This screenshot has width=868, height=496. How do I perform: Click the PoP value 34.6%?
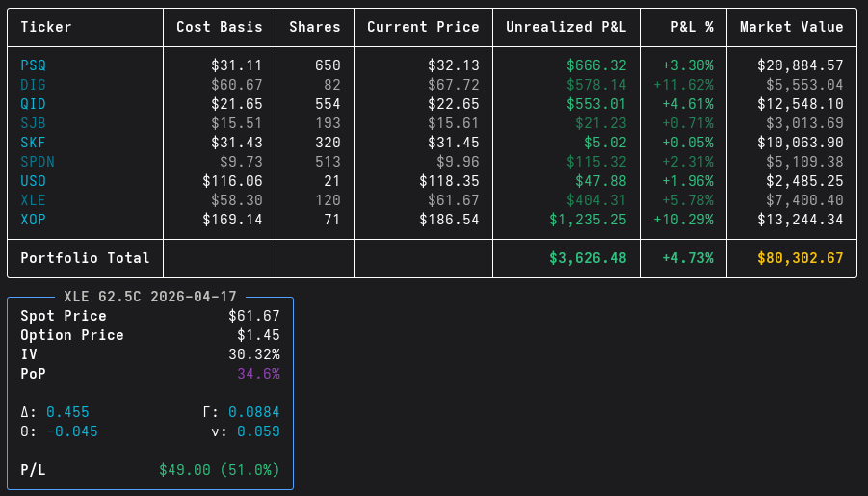[x=258, y=374]
